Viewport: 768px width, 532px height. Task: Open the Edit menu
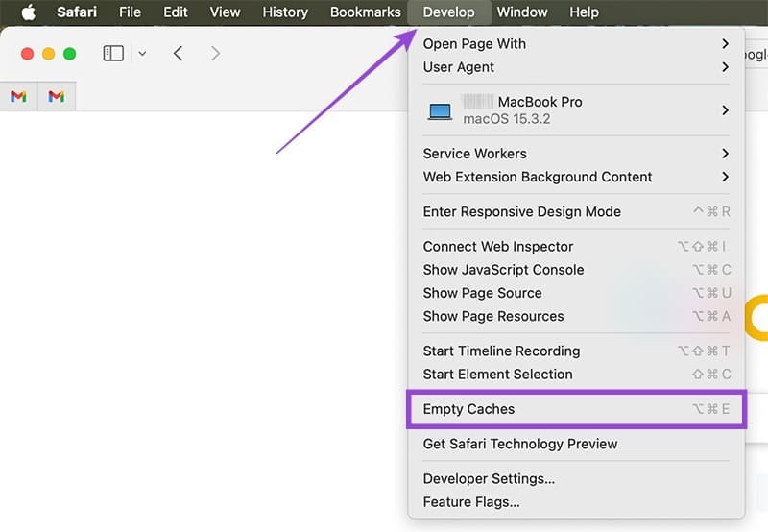(176, 12)
